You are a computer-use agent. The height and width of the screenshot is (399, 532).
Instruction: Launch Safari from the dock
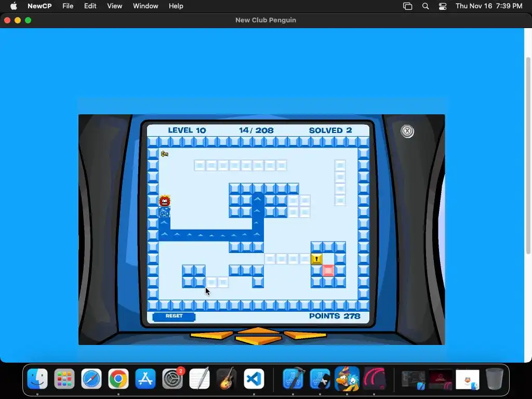click(x=91, y=379)
